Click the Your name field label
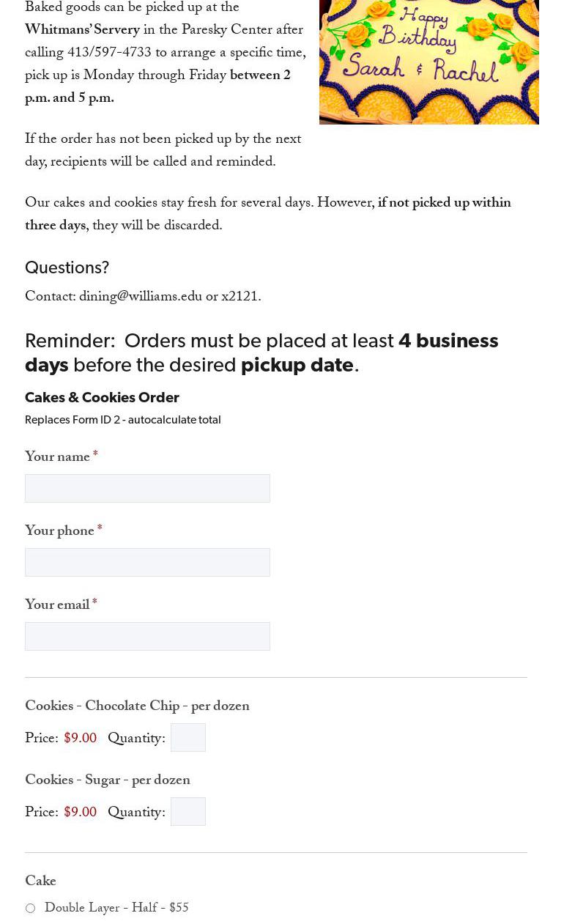 (57, 458)
